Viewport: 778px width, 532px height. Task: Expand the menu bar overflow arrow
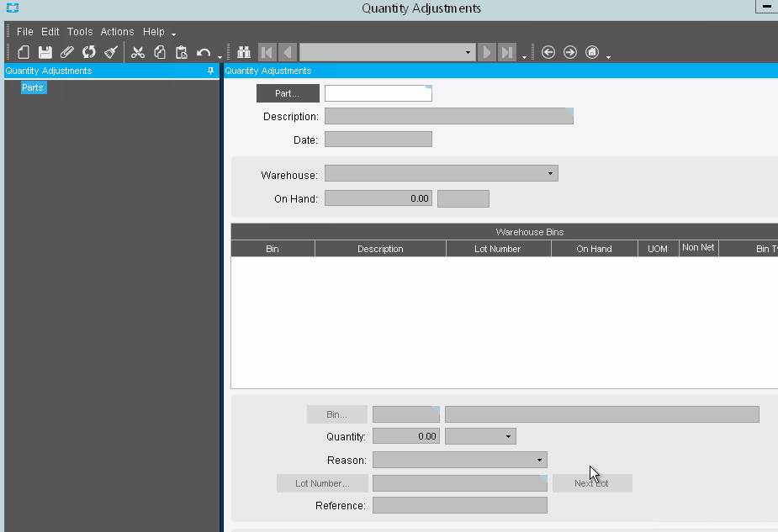tap(173, 34)
